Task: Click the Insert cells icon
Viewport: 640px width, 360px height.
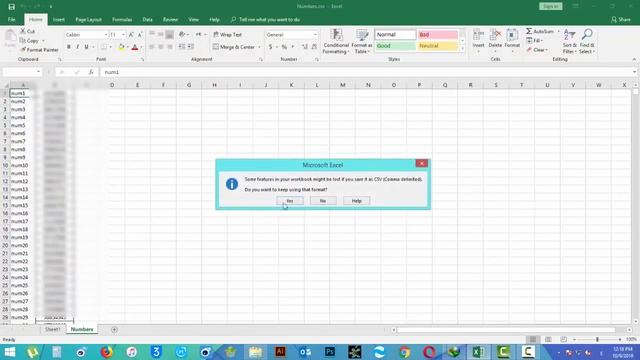Action: (x=478, y=35)
